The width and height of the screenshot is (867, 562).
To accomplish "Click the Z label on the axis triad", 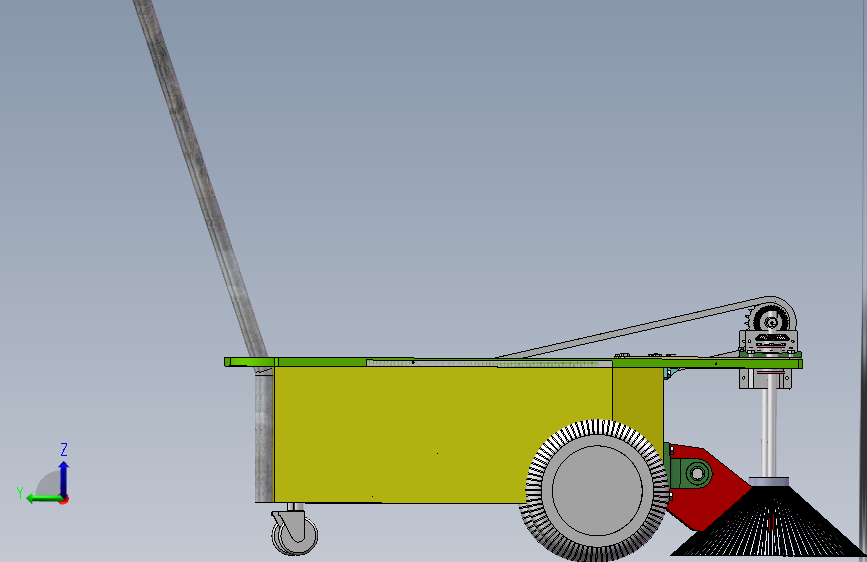I will (x=64, y=449).
